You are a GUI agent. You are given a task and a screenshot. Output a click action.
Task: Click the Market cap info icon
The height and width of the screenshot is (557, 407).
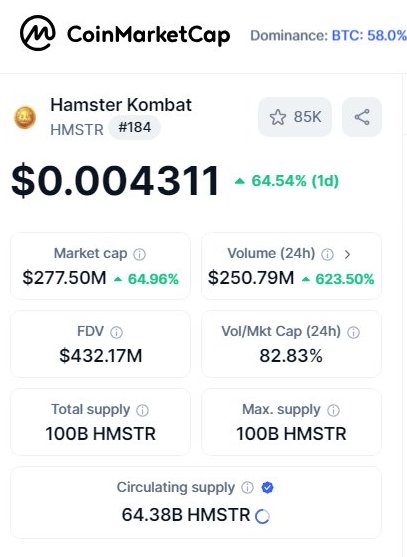tap(139, 254)
